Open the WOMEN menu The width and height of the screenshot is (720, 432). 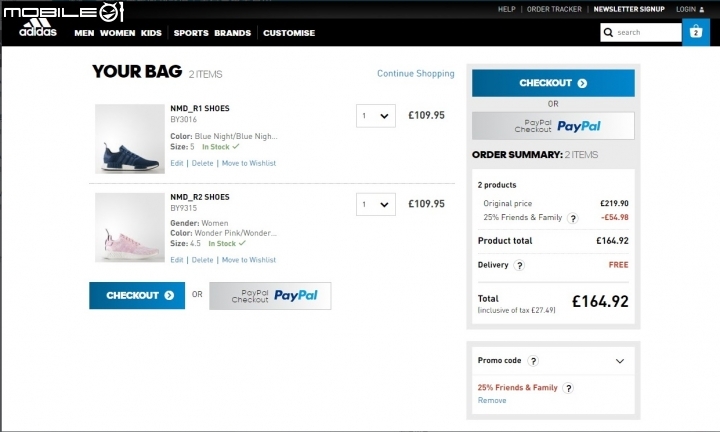click(118, 33)
